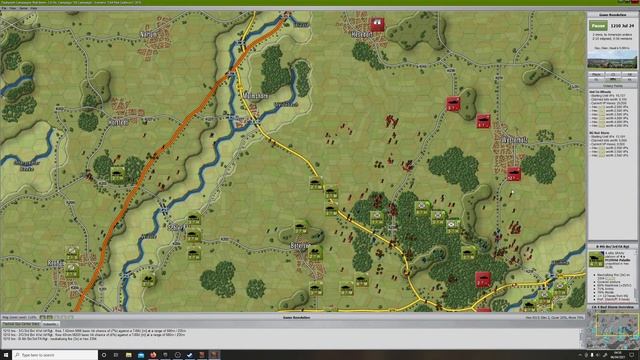Click the Aspenels town name on the map

515,140
